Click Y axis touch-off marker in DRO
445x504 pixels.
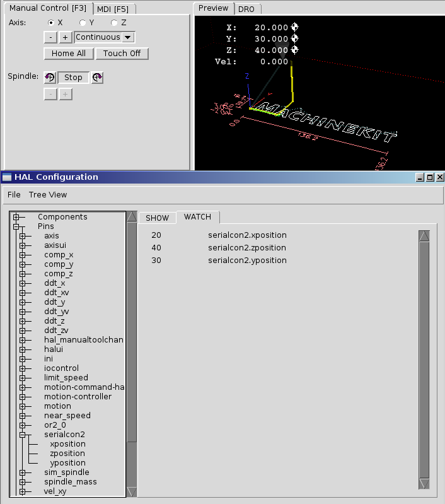point(294,38)
